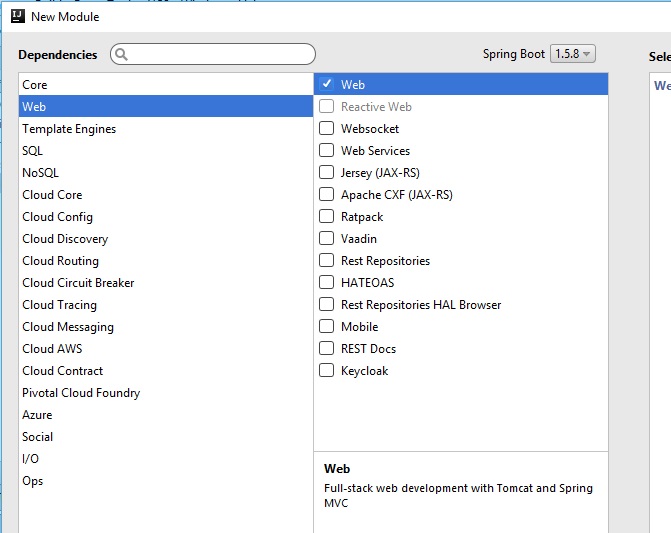Choose the Cloud Routing category
The width and height of the screenshot is (671, 533).
(x=166, y=261)
